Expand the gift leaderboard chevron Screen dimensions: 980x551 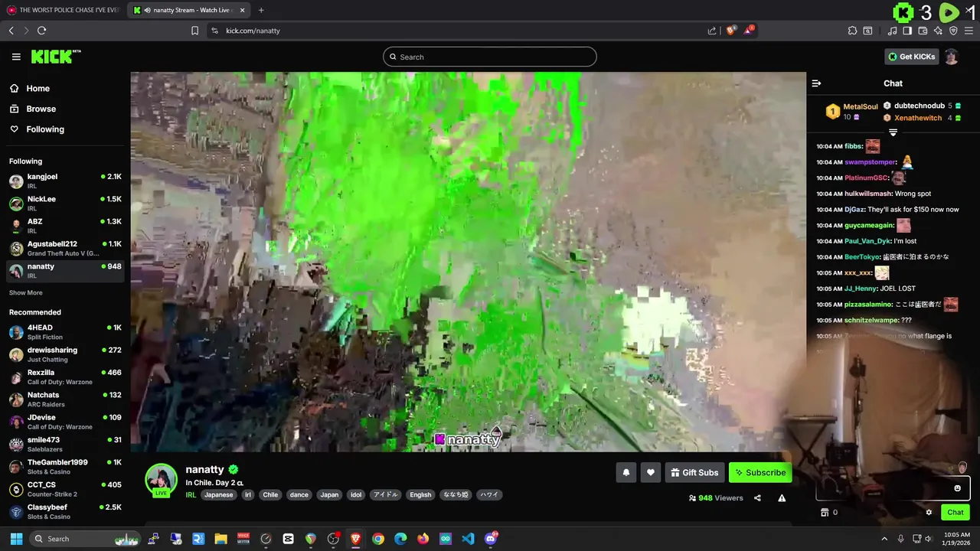point(893,132)
